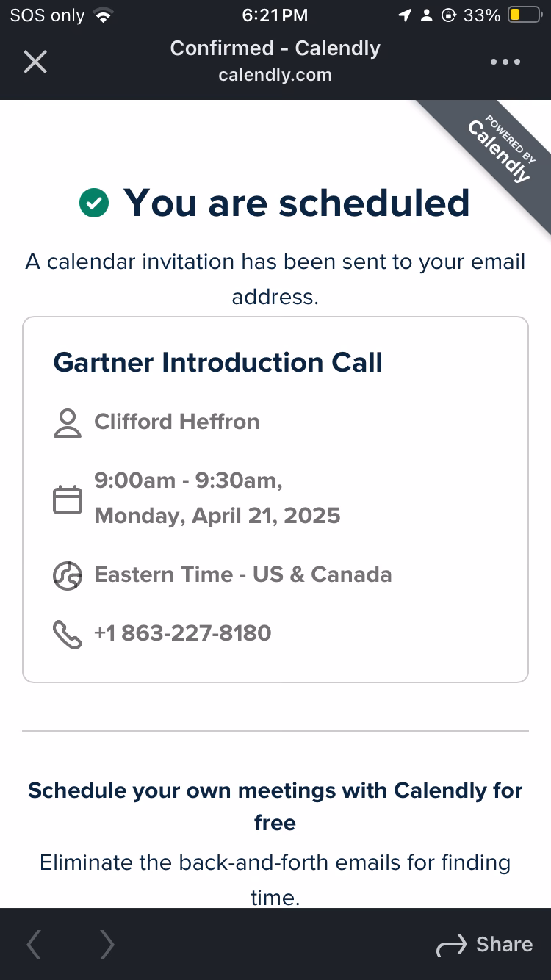Tap the person icon beside Clifford Heffron
This screenshot has height=980, width=551.
68,423
